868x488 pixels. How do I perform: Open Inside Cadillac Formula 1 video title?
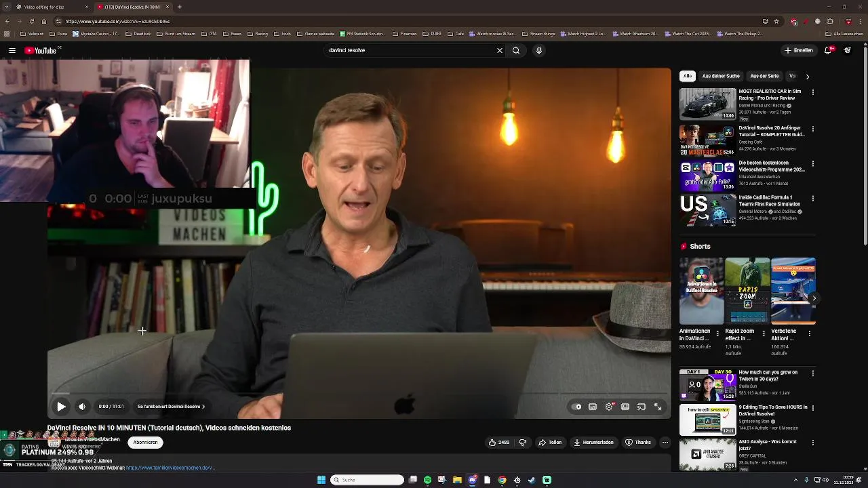coord(770,201)
